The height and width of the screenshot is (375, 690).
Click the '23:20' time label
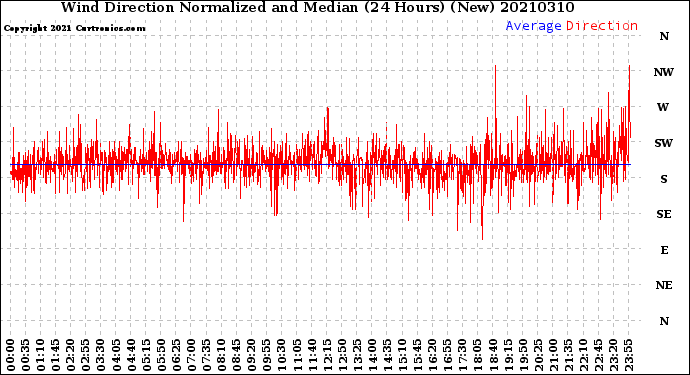(613, 355)
